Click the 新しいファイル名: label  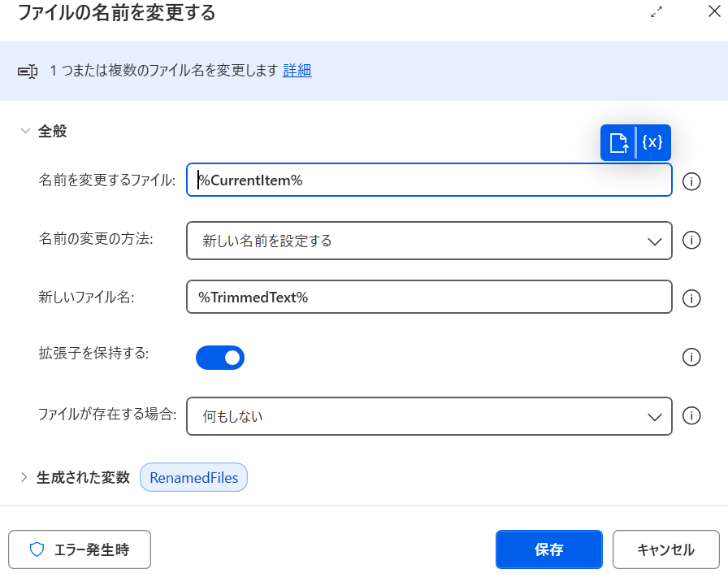[x=86, y=298]
